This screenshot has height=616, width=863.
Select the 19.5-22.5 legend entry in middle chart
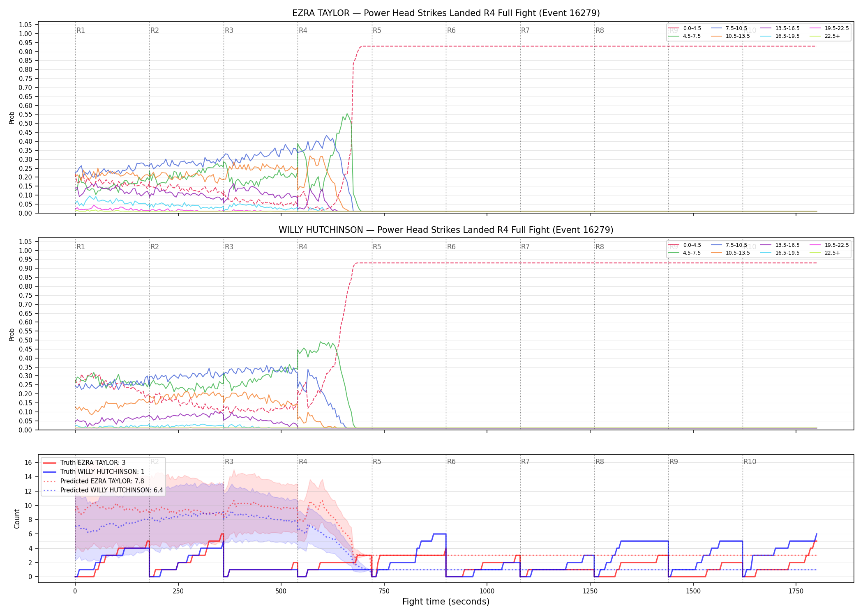[x=829, y=245]
